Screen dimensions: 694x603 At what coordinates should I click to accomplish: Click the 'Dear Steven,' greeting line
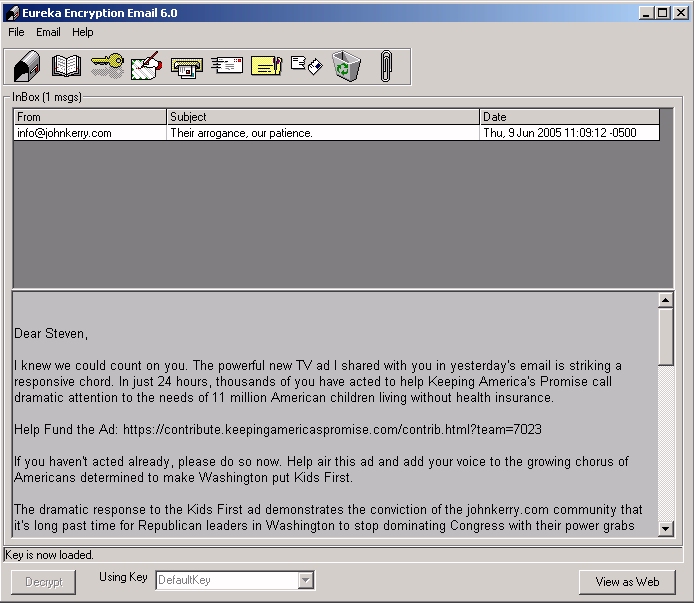point(51,333)
